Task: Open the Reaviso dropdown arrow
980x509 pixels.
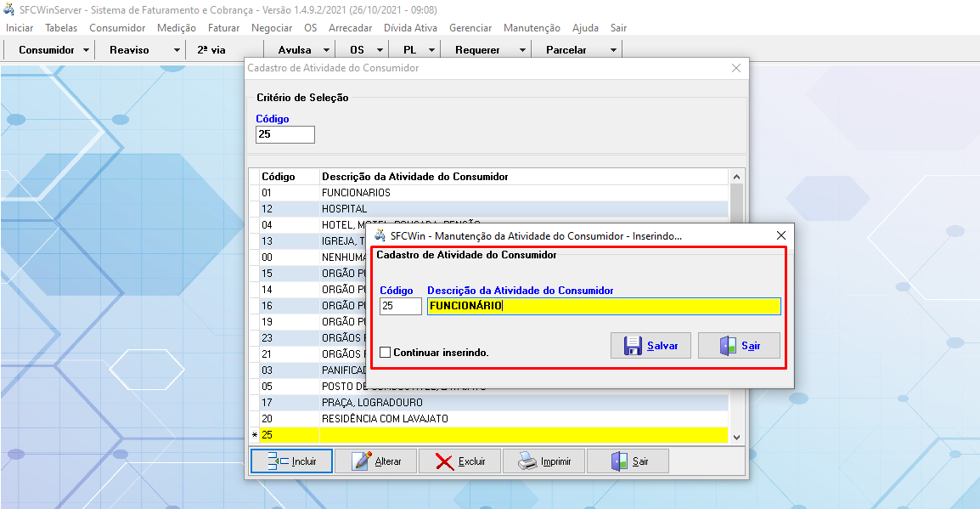Action: tap(177, 50)
